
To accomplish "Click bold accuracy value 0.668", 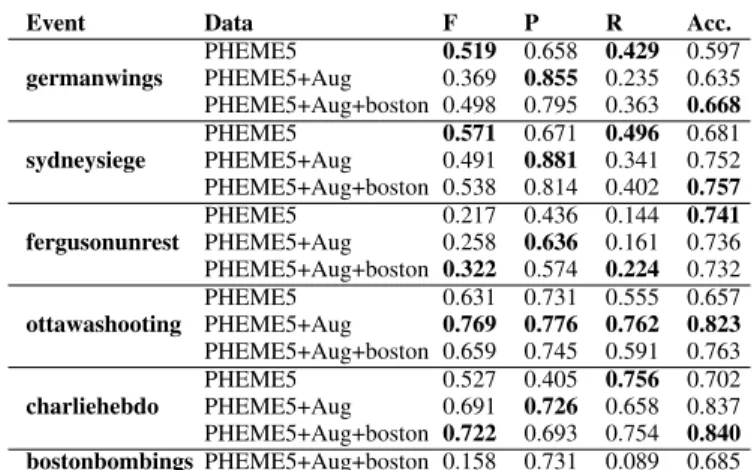I will pyautogui.click(x=714, y=105).
